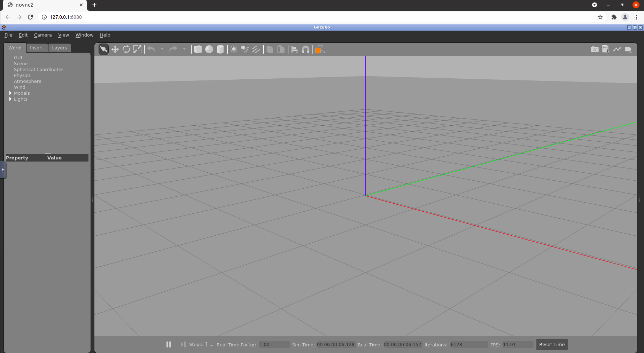Open the Camera menu
This screenshot has width=644, height=353.
pos(43,35)
